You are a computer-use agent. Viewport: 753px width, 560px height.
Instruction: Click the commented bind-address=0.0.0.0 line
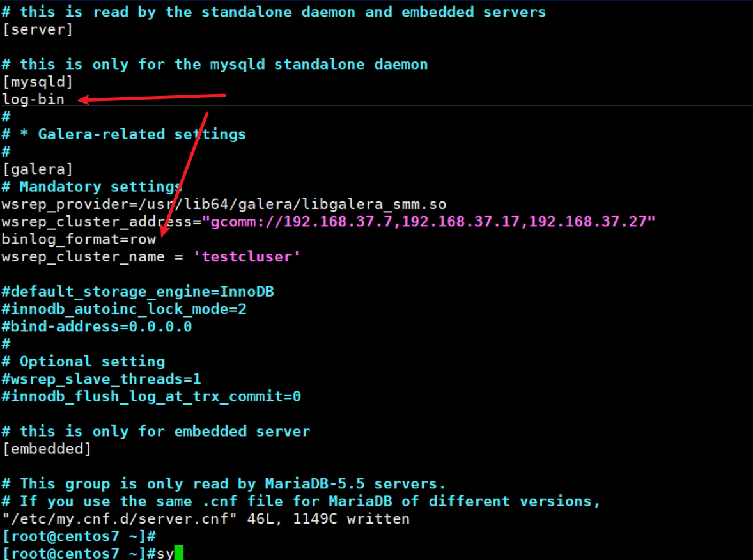coord(97,327)
